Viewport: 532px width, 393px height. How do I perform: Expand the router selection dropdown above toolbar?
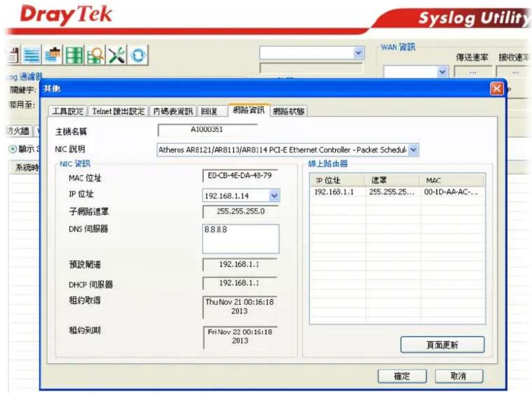tap(359, 53)
